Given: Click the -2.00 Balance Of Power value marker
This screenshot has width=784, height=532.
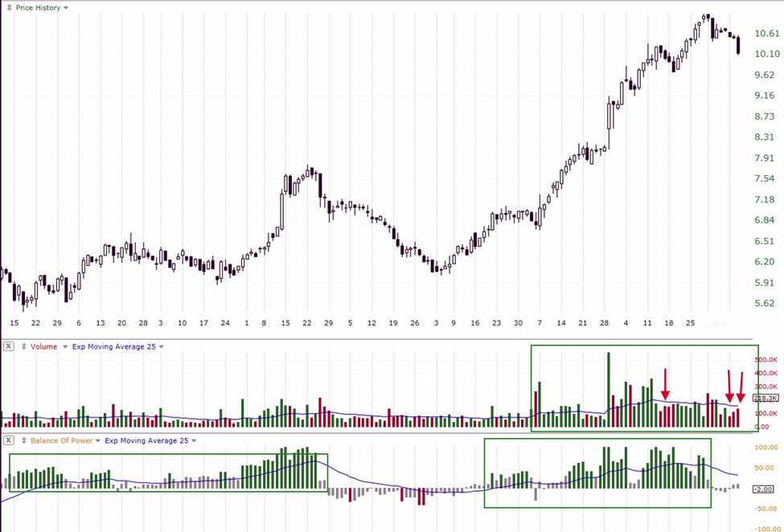Looking at the screenshot, I should 763,489.
